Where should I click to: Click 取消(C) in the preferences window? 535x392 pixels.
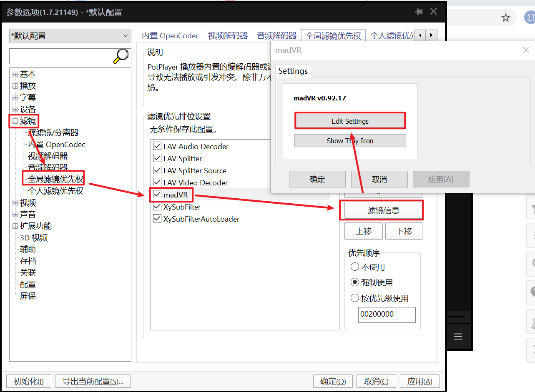pyautogui.click(x=376, y=381)
